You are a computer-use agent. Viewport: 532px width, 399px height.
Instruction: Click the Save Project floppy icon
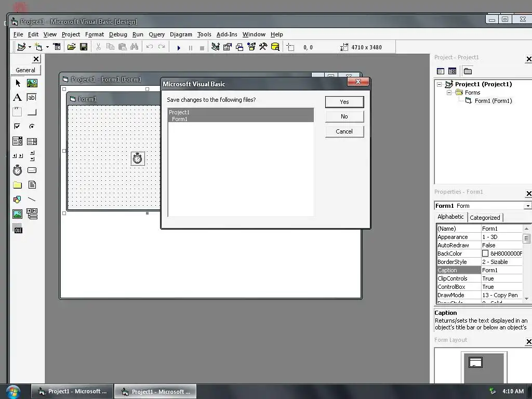(x=84, y=47)
